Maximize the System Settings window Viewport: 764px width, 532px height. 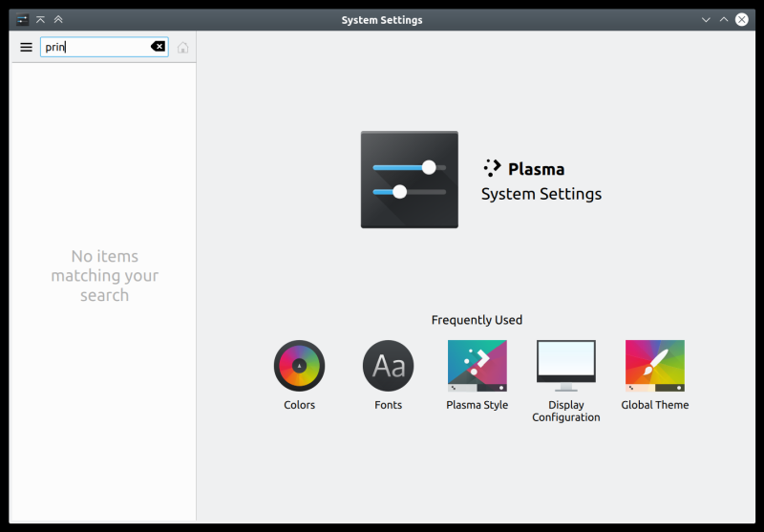(x=724, y=20)
